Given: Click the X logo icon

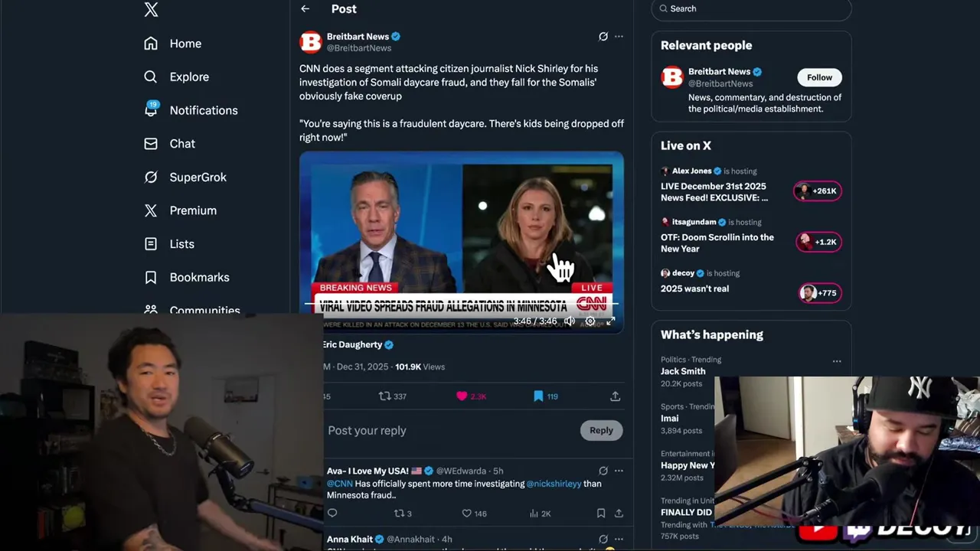Looking at the screenshot, I should coord(151,9).
